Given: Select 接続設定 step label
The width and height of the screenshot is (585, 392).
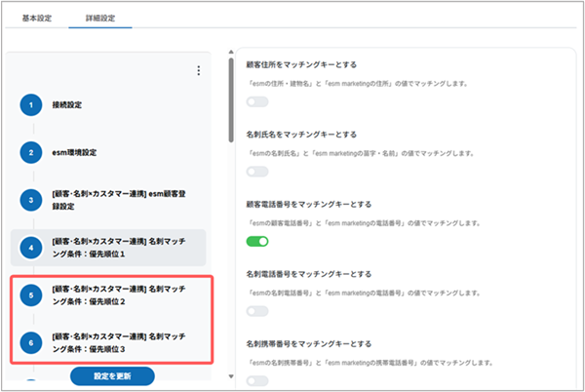Looking at the screenshot, I should coord(68,103).
